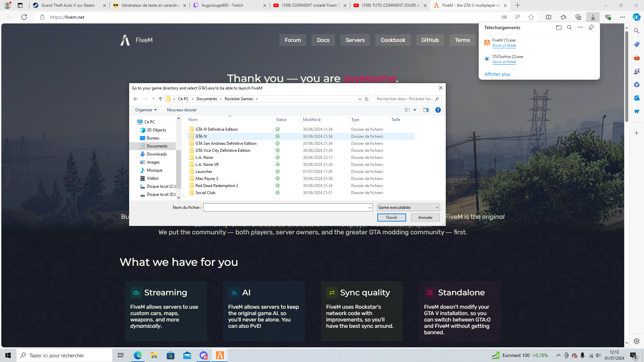Switch to Grand Theft Auto V sur Steam tab

coord(70,5)
